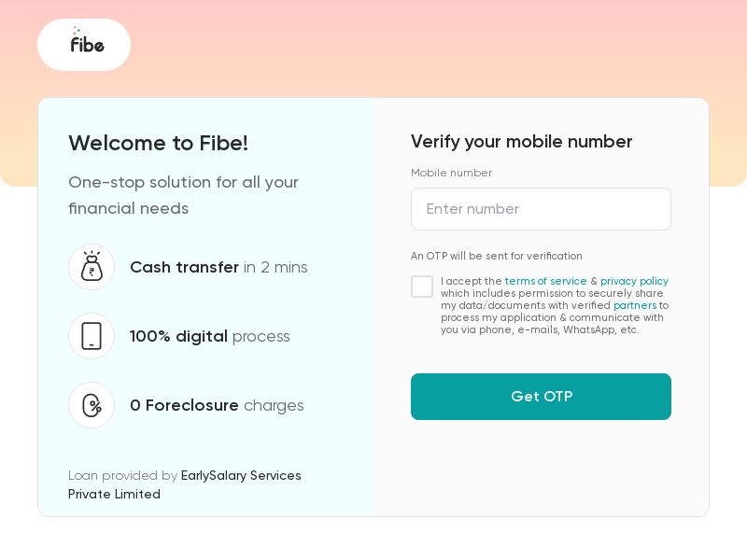The width and height of the screenshot is (747, 560).
Task: Click the 'Verify your mobile number' heading
Action: (522, 142)
